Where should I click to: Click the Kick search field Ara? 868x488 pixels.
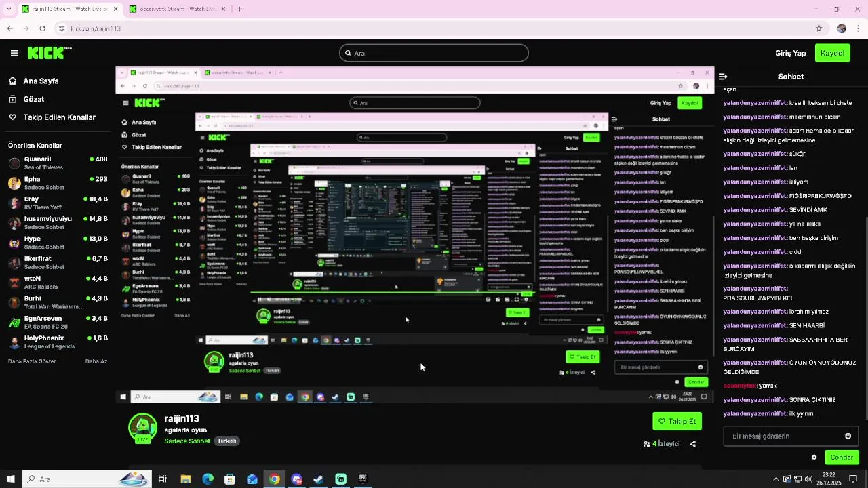point(434,53)
